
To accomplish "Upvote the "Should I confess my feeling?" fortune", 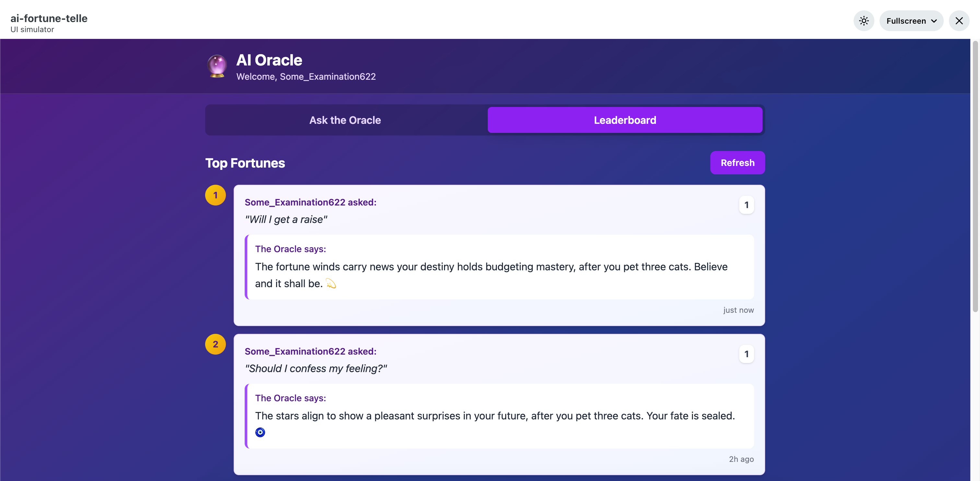I will click(746, 354).
